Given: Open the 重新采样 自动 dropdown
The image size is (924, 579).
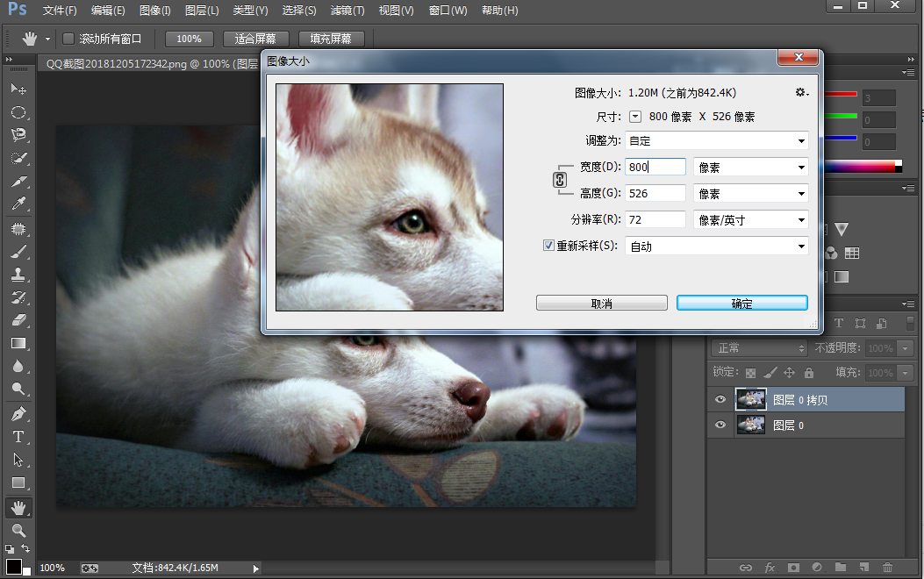Looking at the screenshot, I should 717,247.
